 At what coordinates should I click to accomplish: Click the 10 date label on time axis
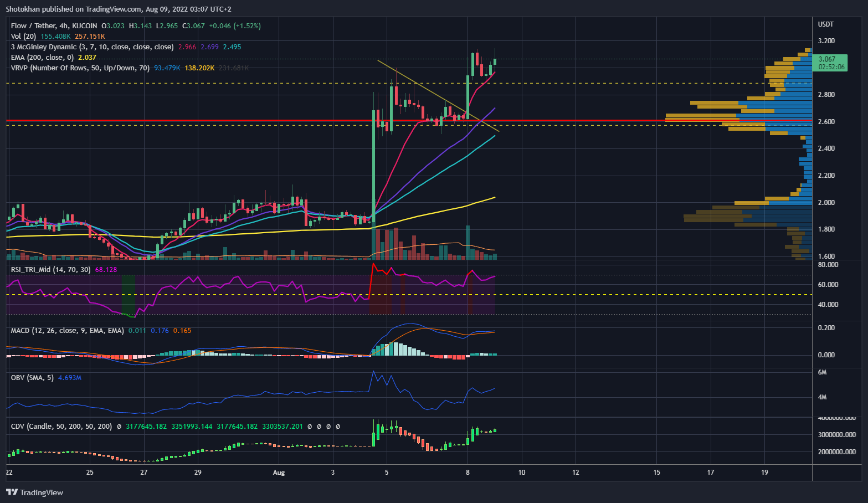pyautogui.click(x=522, y=473)
